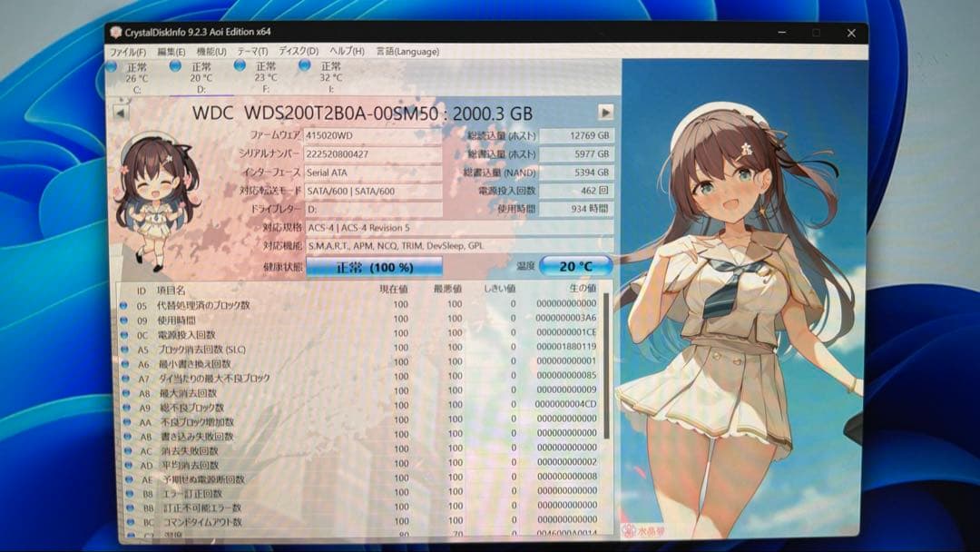The image size is (980, 552).
Task: Click status dot of attribute A7 row
Action: point(126,379)
